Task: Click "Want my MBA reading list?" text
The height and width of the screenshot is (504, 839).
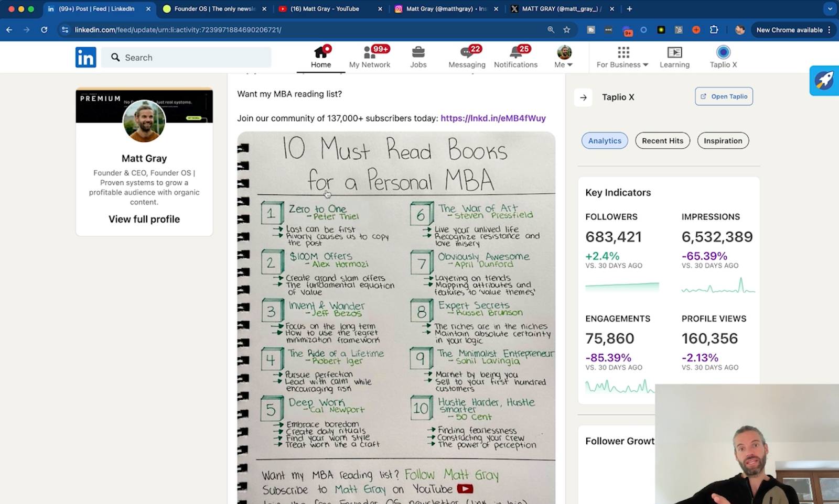Action: (x=289, y=94)
